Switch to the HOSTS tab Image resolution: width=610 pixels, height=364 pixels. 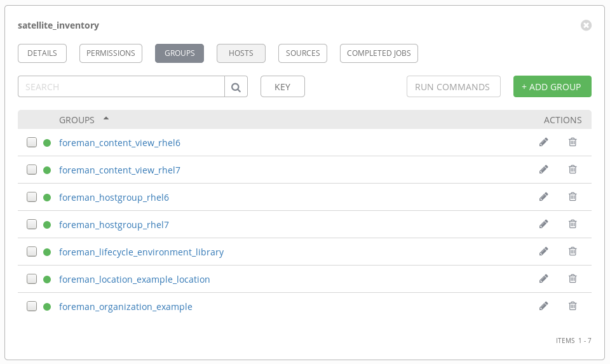coord(241,53)
